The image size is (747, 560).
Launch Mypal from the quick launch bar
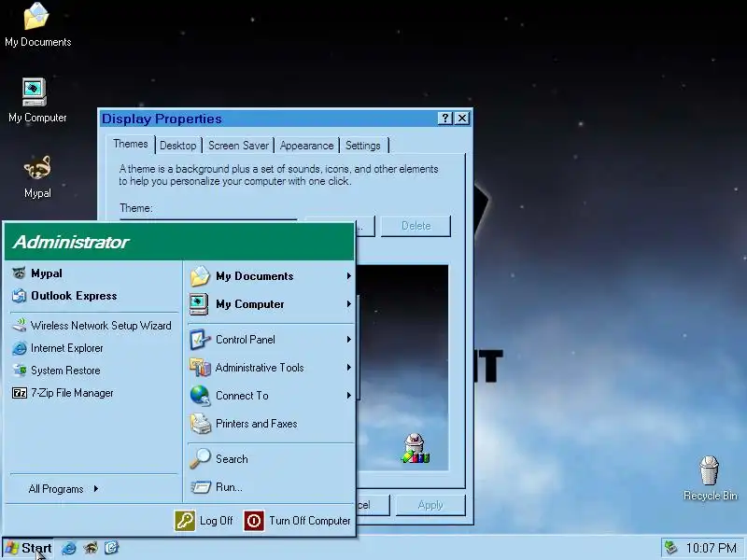pyautogui.click(x=91, y=548)
